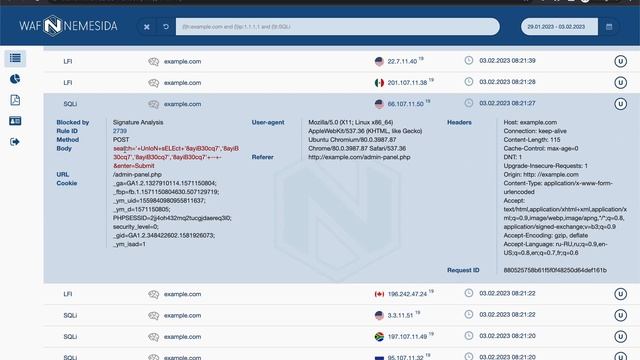Image resolution: width=640 pixels, height=360 pixels.
Task: Click the U button for 201.107.11.38 row
Action: [x=620, y=82]
